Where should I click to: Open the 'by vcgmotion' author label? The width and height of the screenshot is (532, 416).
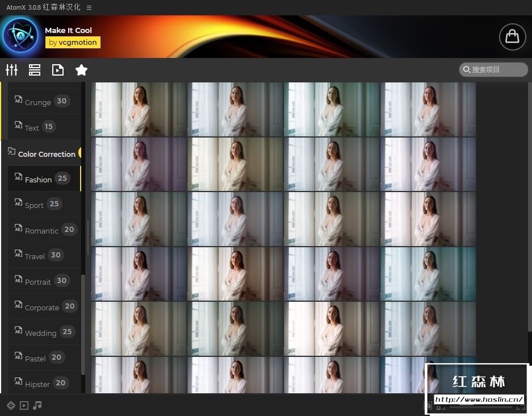coord(73,43)
